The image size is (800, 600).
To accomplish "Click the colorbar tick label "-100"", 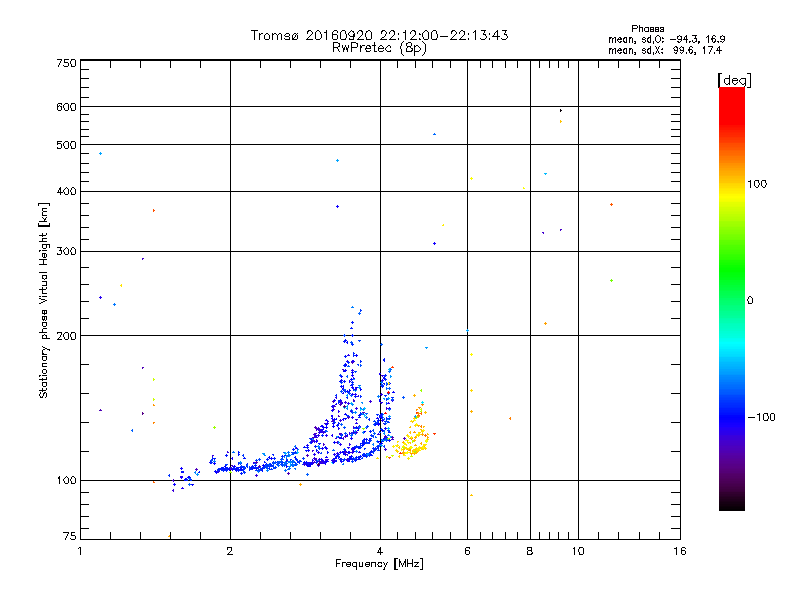I will 762,417.
